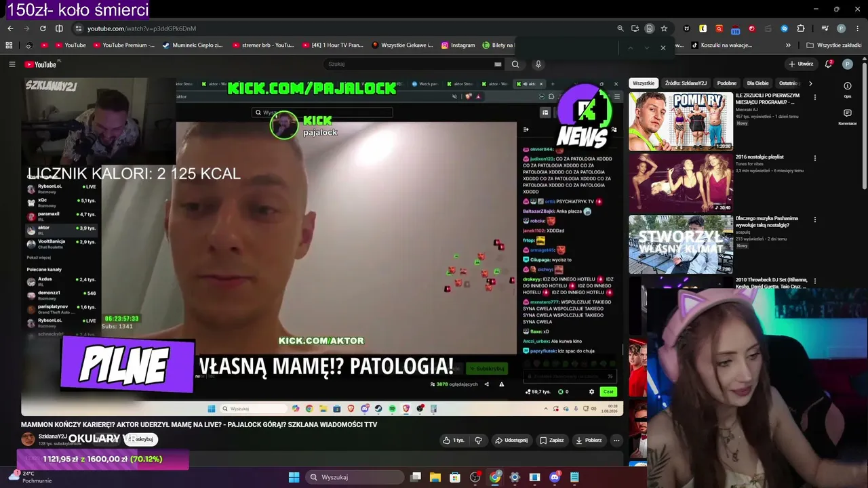Like the video with thumbs up
The height and width of the screenshot is (488, 868).
454,441
